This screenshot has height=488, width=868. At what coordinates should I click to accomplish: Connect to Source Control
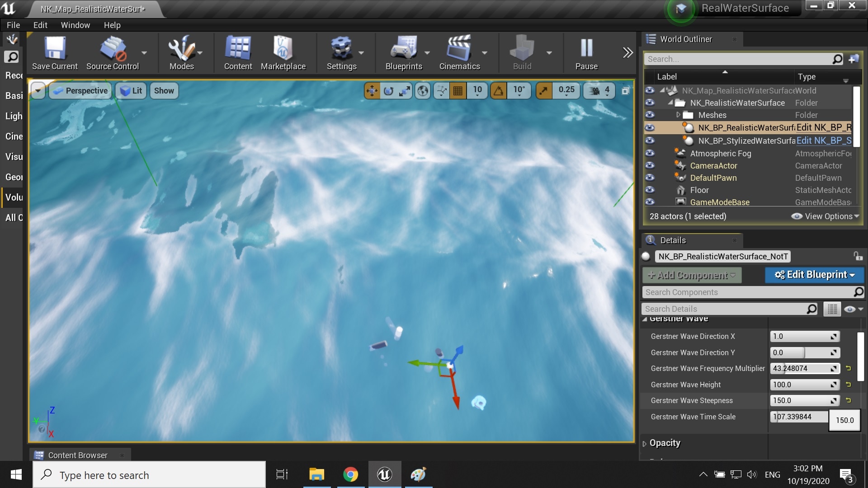pos(112,53)
